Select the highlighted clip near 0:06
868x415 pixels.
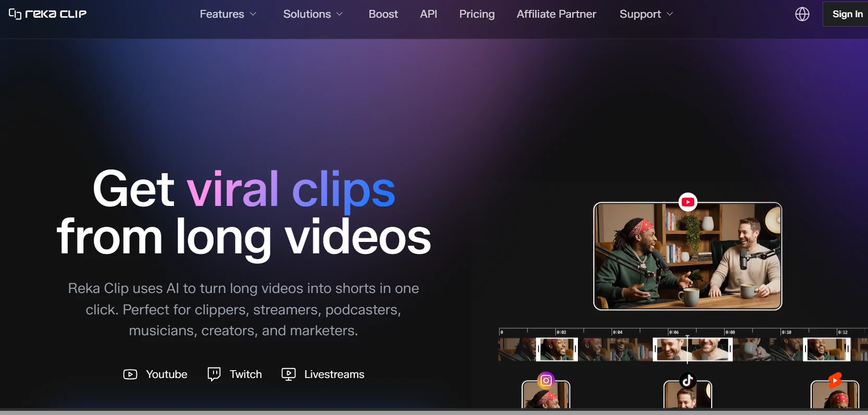pos(693,349)
